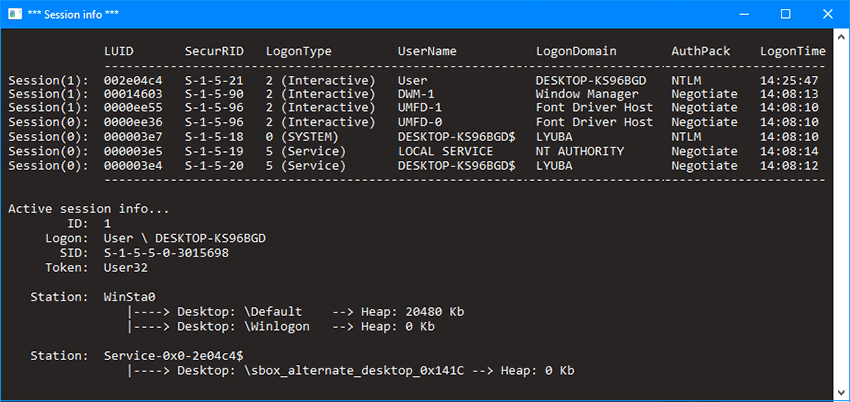Click the UserName column header
This screenshot has height=402, width=850.
coord(427,51)
